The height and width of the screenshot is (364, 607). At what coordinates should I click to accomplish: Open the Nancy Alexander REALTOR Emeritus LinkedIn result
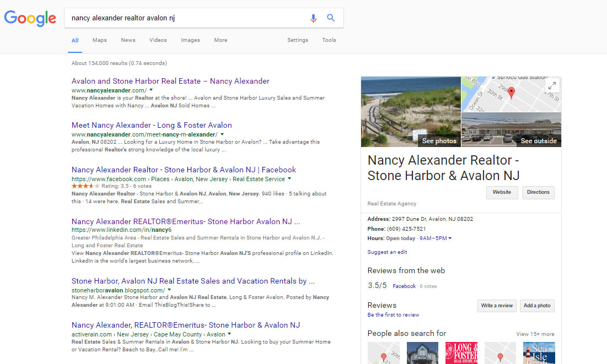186,222
